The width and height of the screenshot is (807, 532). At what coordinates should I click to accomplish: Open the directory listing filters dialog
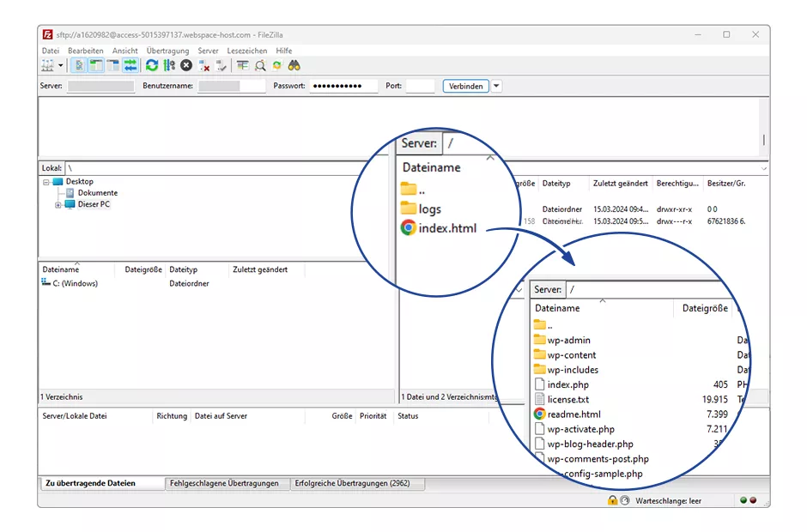point(242,65)
